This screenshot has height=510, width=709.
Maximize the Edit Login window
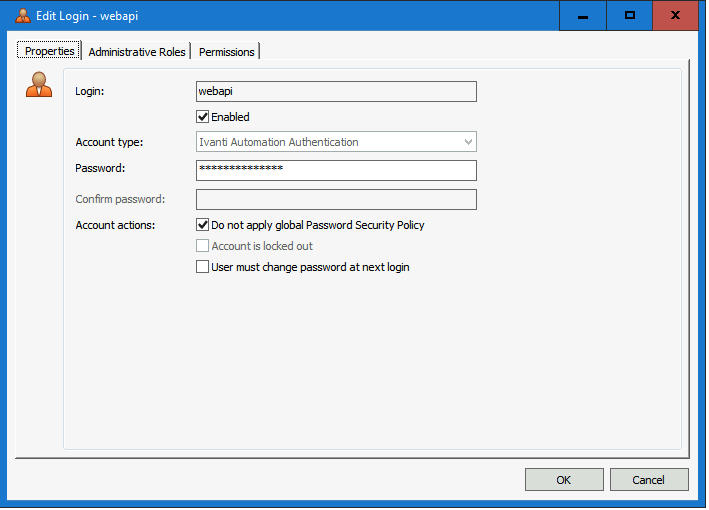click(x=629, y=16)
